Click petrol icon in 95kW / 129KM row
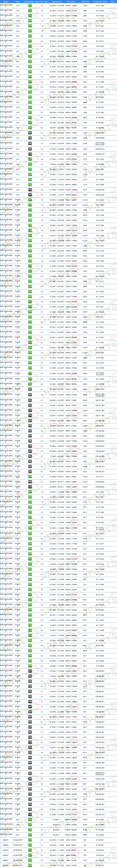This screenshot has height=868, width=117. [x=30, y=477]
